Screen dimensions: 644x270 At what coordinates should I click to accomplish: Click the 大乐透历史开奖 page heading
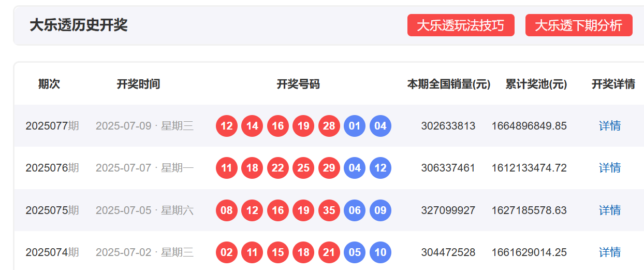[79, 25]
